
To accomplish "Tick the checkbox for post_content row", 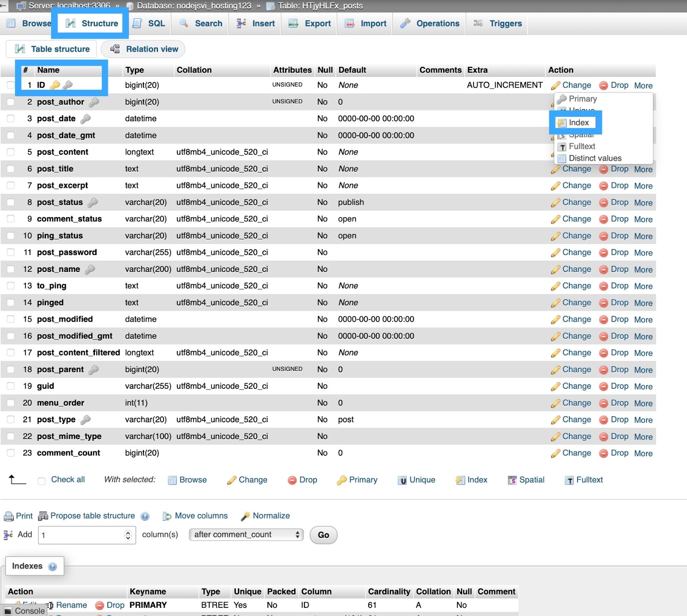I will point(11,152).
